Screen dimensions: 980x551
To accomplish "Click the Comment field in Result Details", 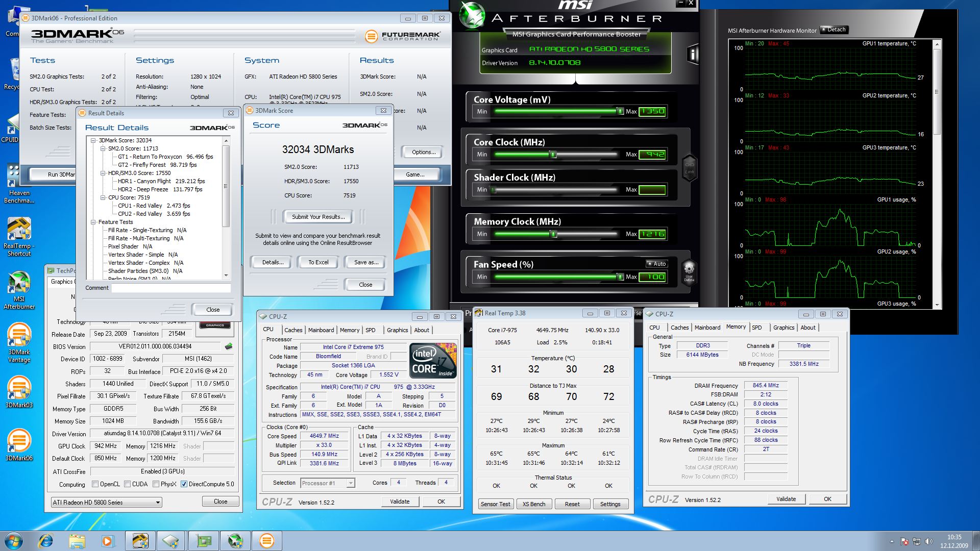I will coord(171,288).
